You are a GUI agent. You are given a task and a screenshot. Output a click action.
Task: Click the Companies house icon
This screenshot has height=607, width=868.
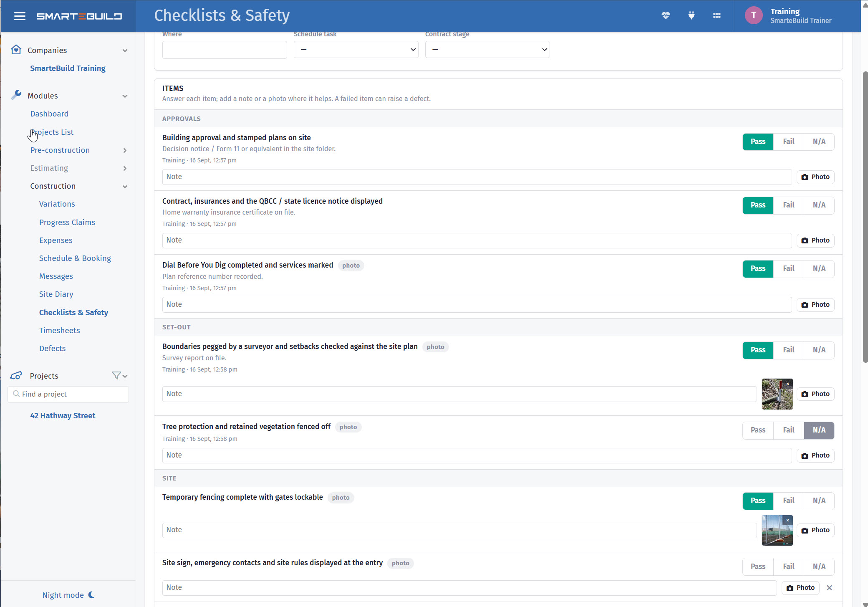point(16,50)
